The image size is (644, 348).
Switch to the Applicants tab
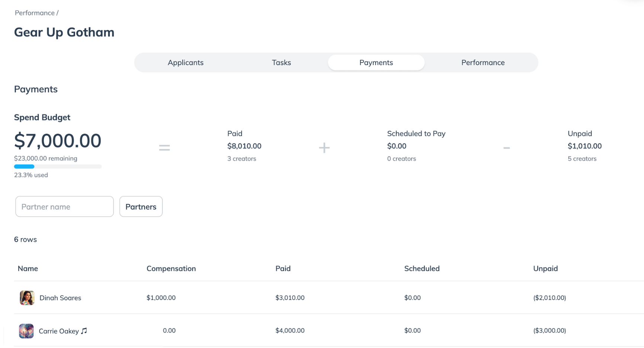click(185, 63)
